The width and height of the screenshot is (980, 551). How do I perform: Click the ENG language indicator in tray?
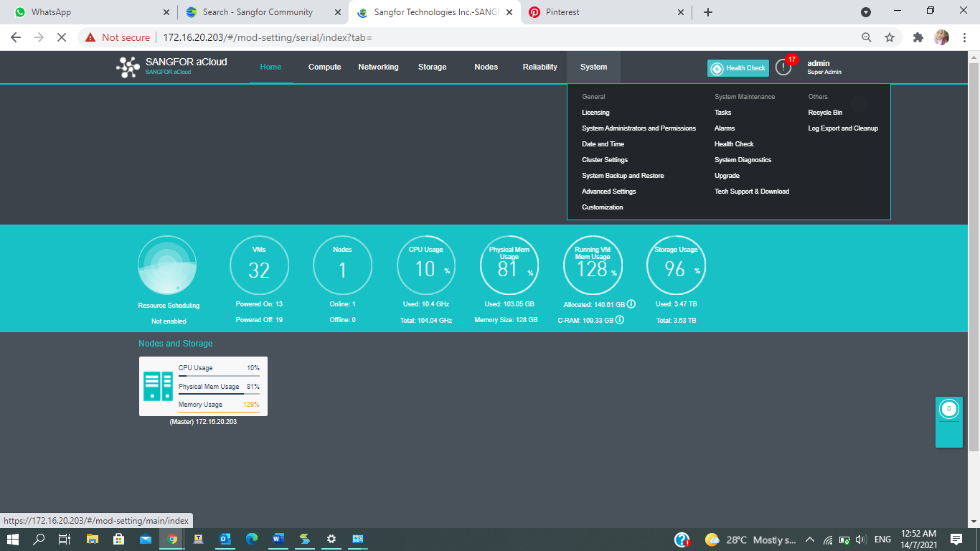(x=882, y=540)
